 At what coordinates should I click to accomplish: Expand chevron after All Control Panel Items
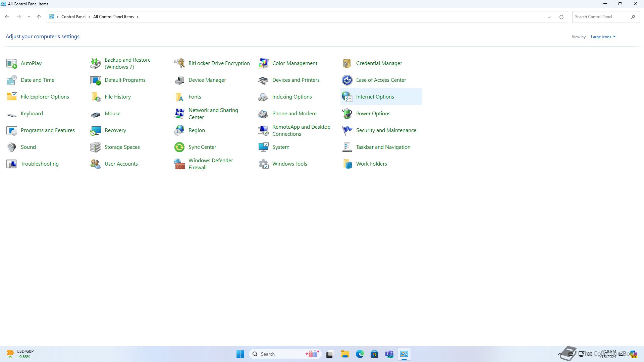pos(138,17)
